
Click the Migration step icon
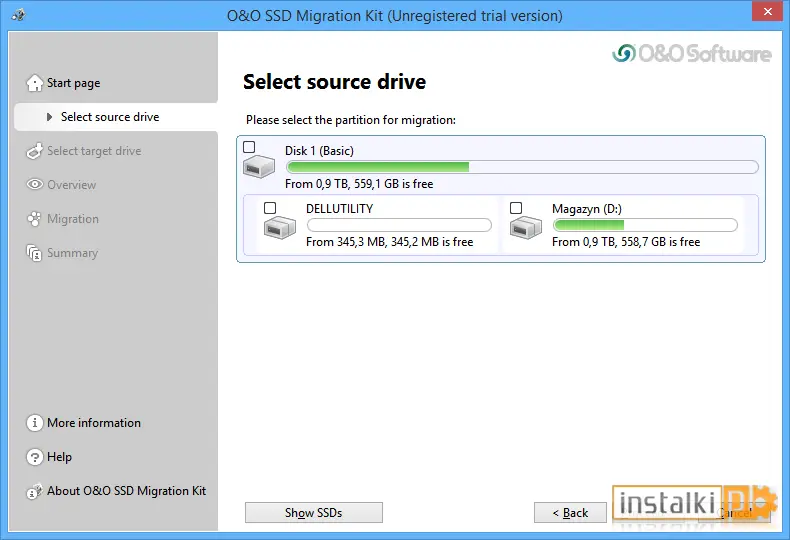point(34,219)
